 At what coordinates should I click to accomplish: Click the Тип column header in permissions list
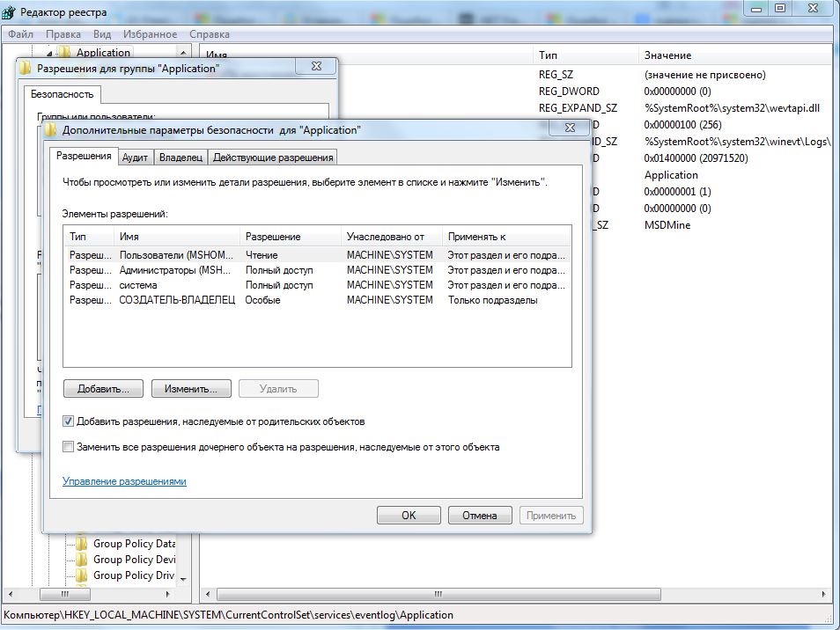coord(89,237)
